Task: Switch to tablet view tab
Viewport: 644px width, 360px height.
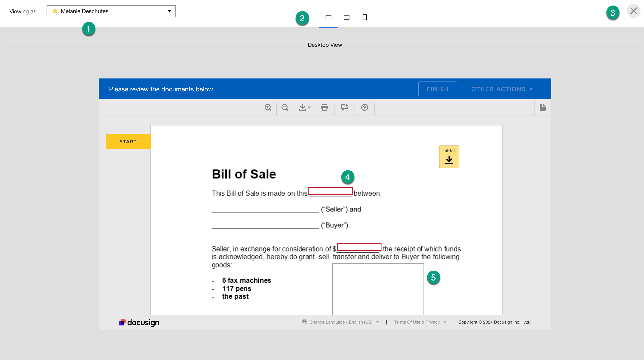Action: [x=347, y=17]
